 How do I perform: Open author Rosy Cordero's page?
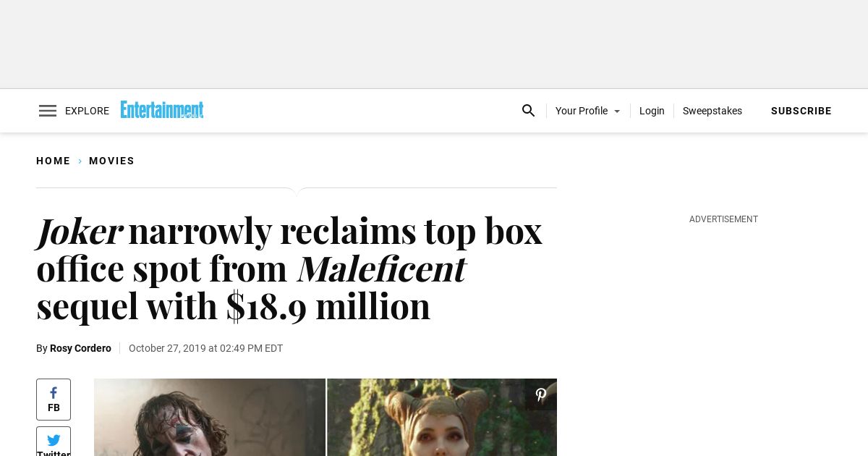coord(80,348)
